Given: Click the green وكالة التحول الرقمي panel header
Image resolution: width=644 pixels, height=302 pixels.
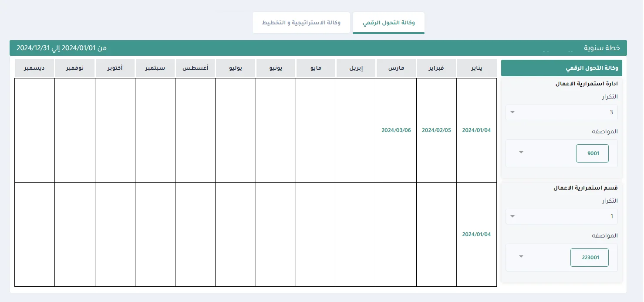Looking at the screenshot, I should point(561,68).
